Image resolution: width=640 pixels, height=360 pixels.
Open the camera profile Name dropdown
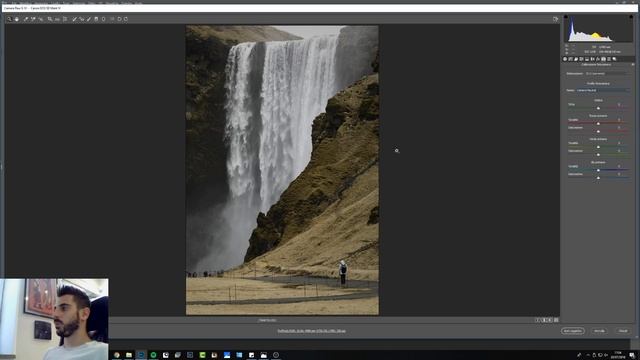(x=603, y=90)
